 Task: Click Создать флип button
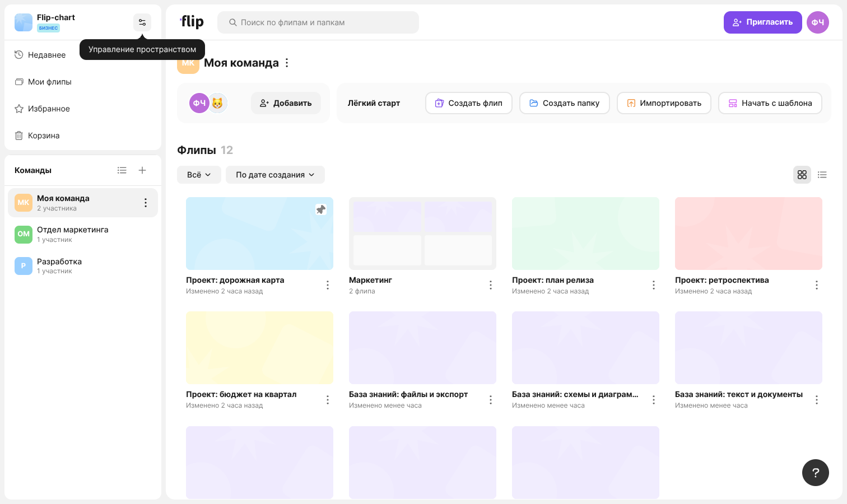coord(469,103)
